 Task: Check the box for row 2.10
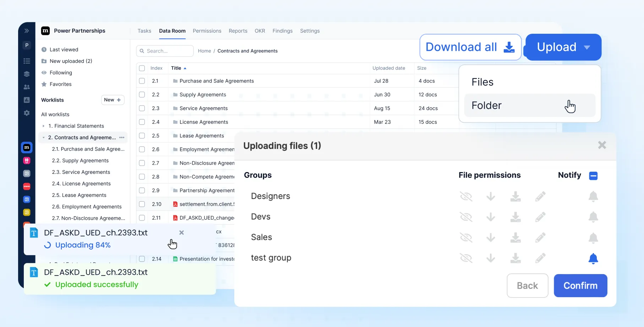(x=142, y=204)
